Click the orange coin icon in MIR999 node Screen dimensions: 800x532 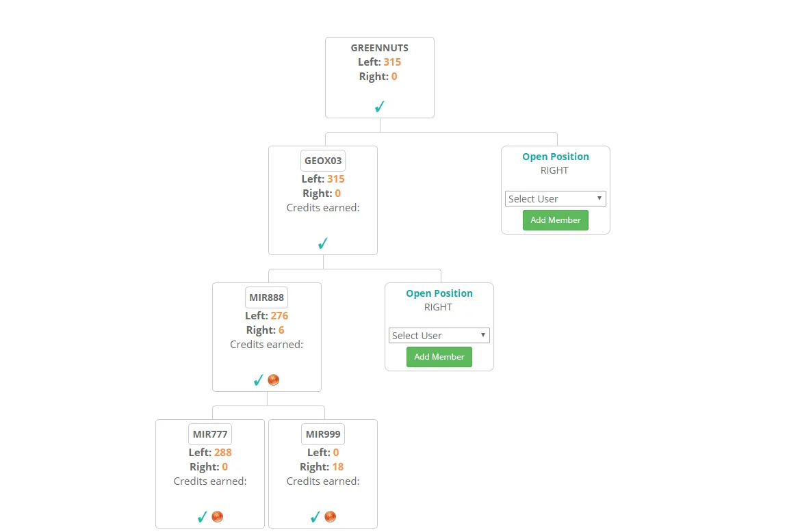330,516
